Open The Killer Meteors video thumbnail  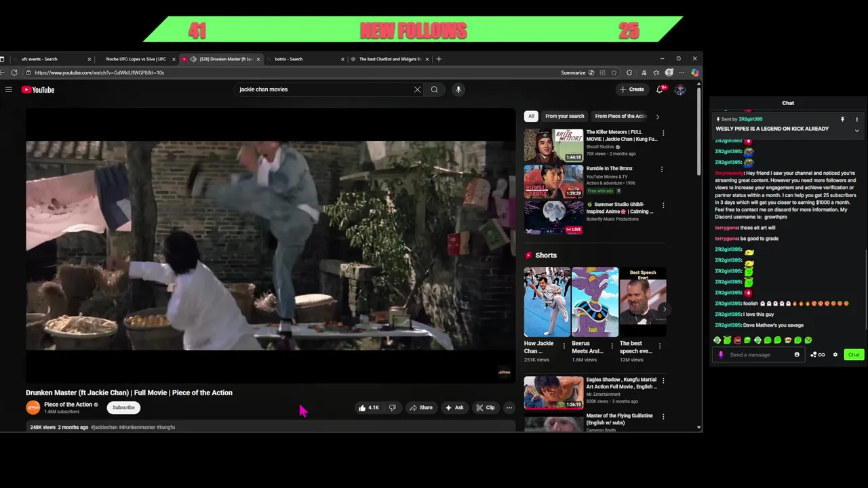coord(553,145)
